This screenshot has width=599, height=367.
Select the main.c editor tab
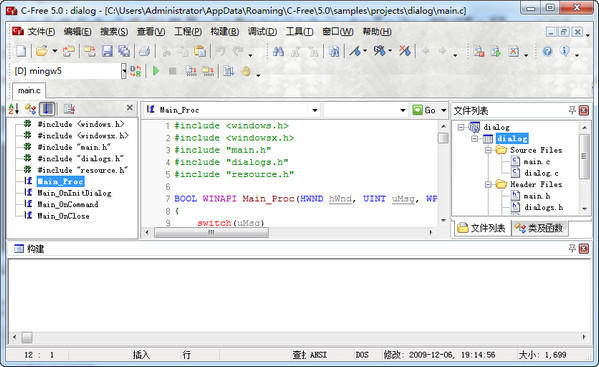tap(29, 91)
